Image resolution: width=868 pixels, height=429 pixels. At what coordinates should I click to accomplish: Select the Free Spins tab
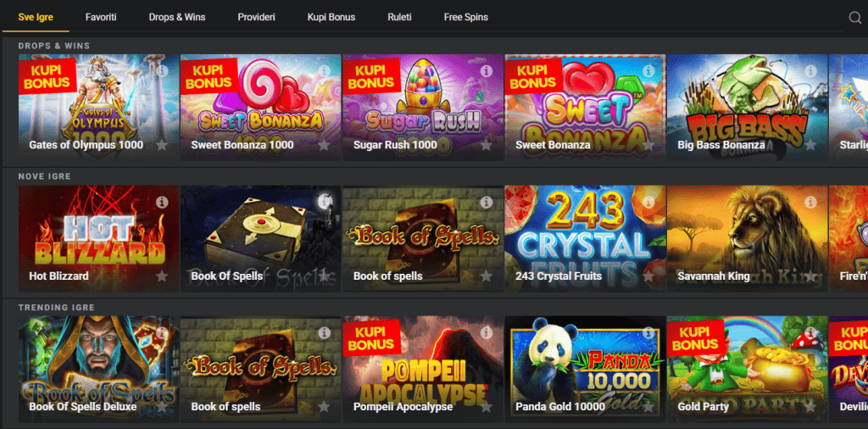tap(466, 17)
